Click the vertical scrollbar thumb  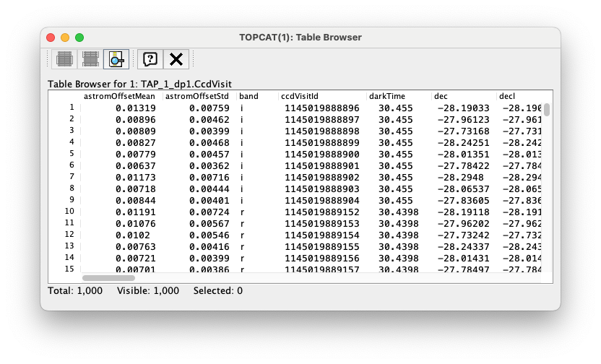pyautogui.click(x=547, y=110)
